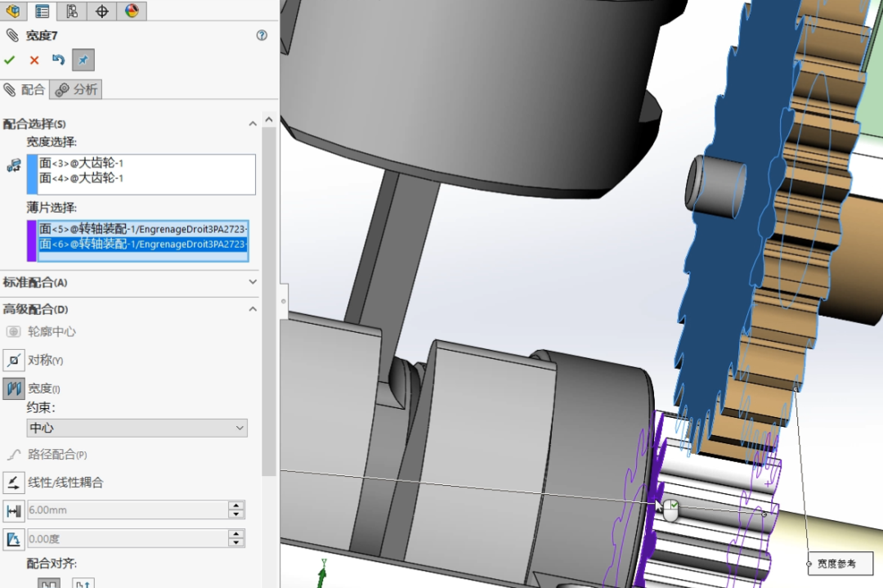Click PropertyManager scrollbar up arrow
The image size is (883, 588).
pyautogui.click(x=269, y=119)
